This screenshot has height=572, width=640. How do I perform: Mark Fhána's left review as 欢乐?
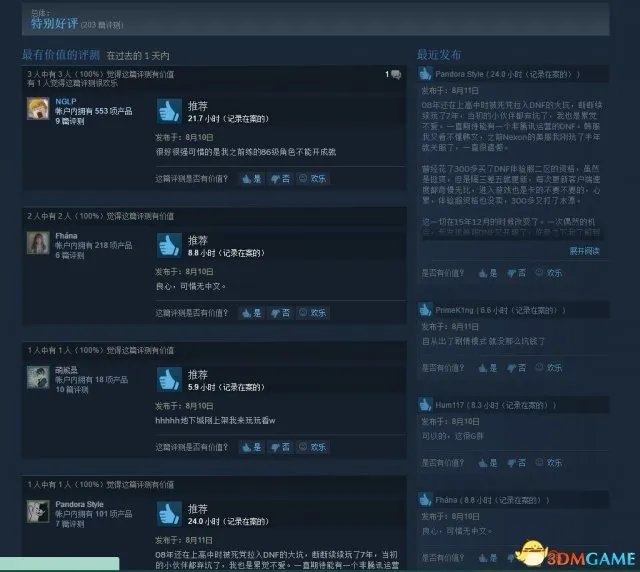pyautogui.click(x=313, y=313)
